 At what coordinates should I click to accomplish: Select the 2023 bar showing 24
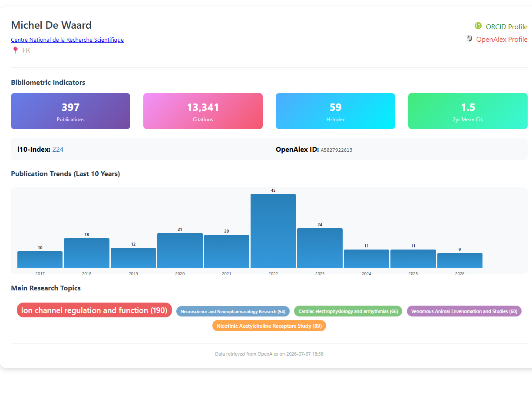tap(320, 248)
